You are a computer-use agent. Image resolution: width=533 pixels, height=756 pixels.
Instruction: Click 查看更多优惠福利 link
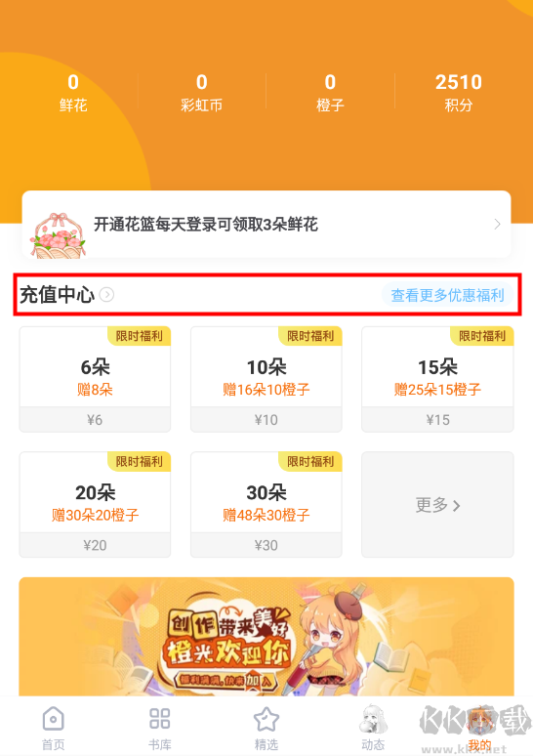[447, 295]
